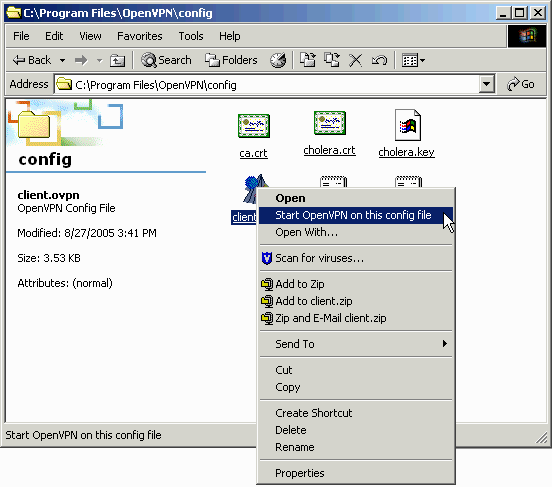Viewport: 552px width, 487px height.
Task: Choose Copy in context menu
Action: (x=356, y=387)
